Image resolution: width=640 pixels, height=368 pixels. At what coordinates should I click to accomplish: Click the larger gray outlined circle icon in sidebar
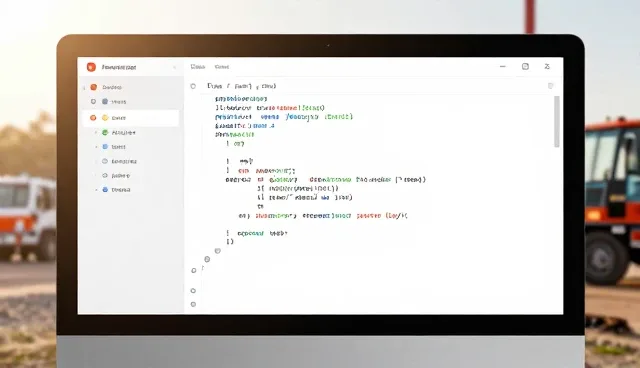coord(105,161)
